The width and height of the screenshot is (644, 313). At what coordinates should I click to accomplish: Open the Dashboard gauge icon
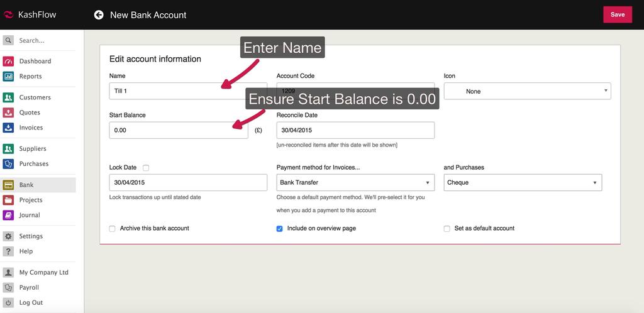point(8,61)
